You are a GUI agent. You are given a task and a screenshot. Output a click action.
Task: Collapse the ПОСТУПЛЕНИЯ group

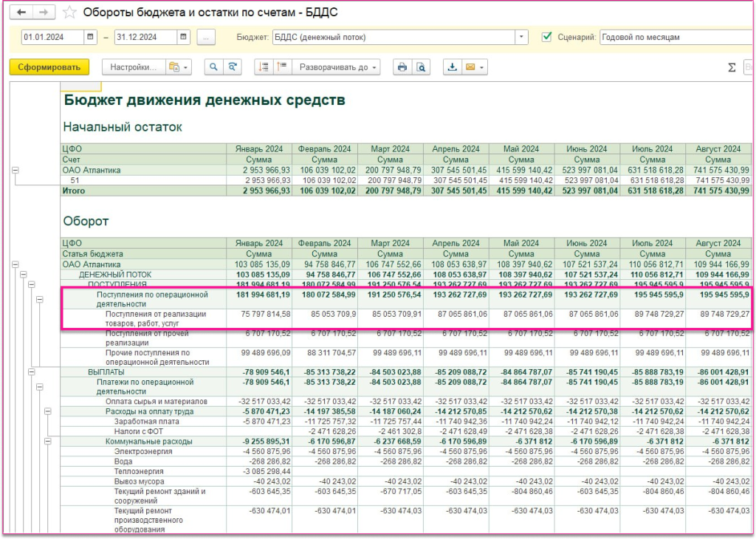[x=31, y=284]
